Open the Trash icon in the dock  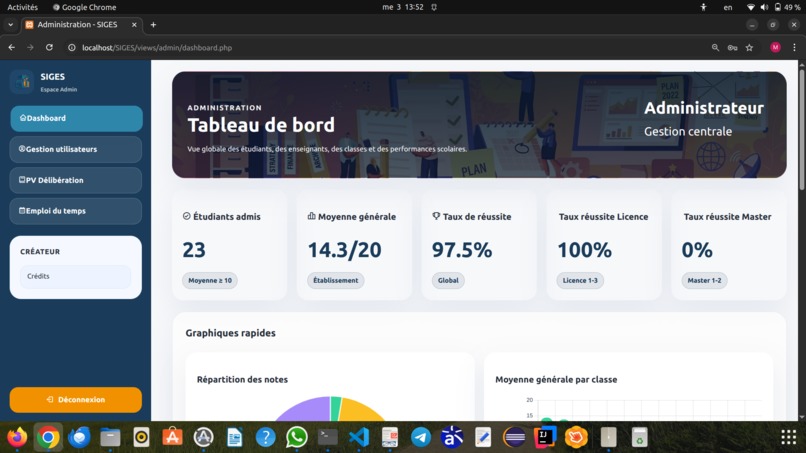pos(639,438)
